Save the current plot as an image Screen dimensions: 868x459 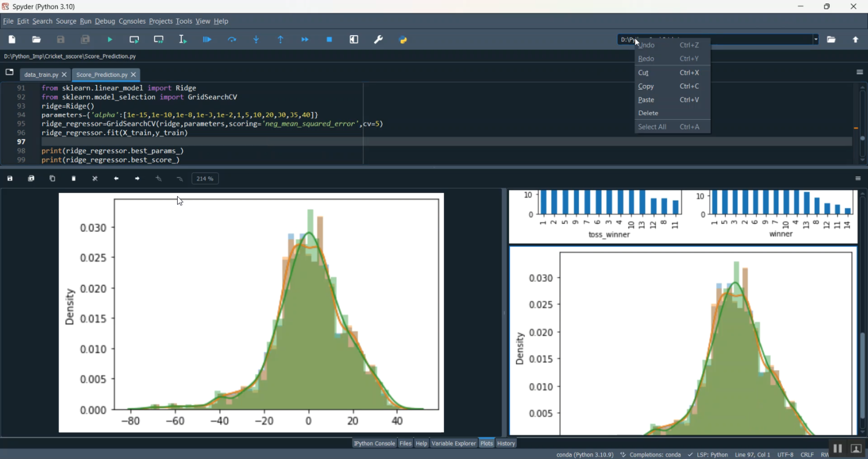10,179
